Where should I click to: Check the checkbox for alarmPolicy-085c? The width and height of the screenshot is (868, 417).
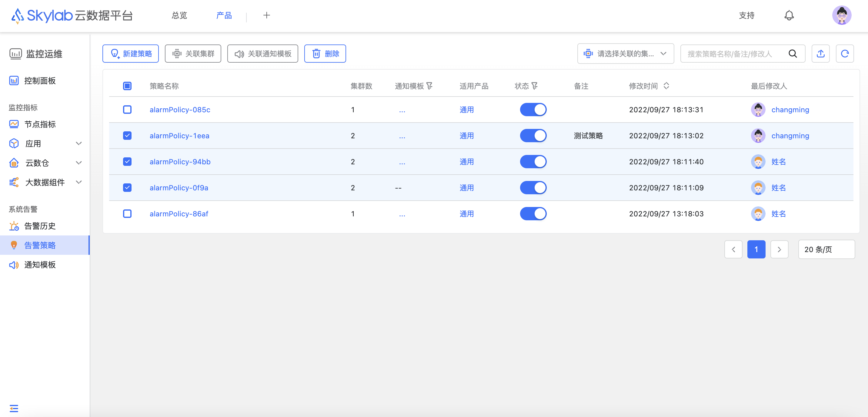(127, 110)
